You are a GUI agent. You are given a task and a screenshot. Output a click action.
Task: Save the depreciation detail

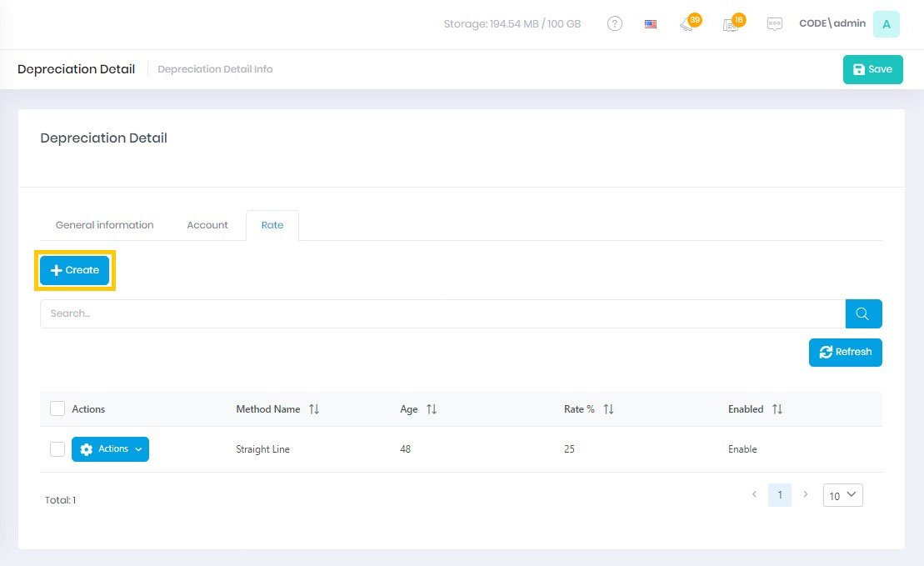click(x=872, y=70)
